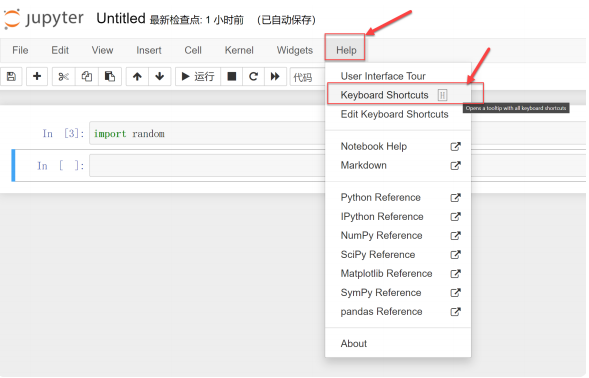Rename notebook by clicking Untitled title
Image resolution: width=589 pixels, height=378 pixels.
121,18
